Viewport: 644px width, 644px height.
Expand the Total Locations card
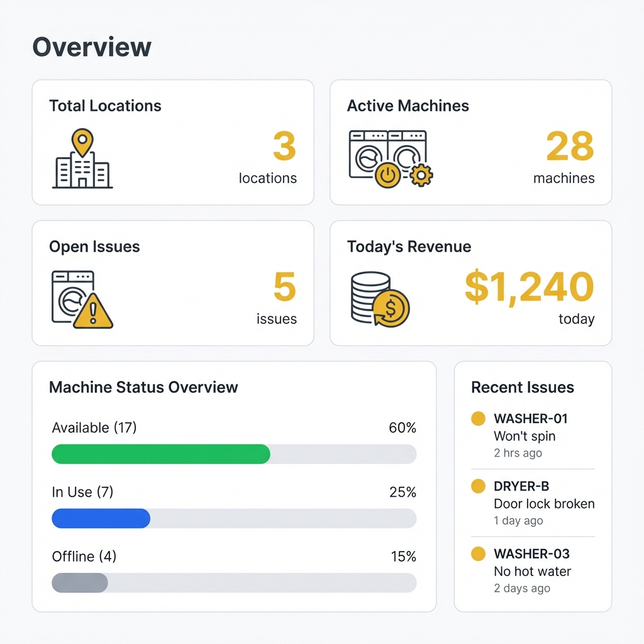click(172, 142)
